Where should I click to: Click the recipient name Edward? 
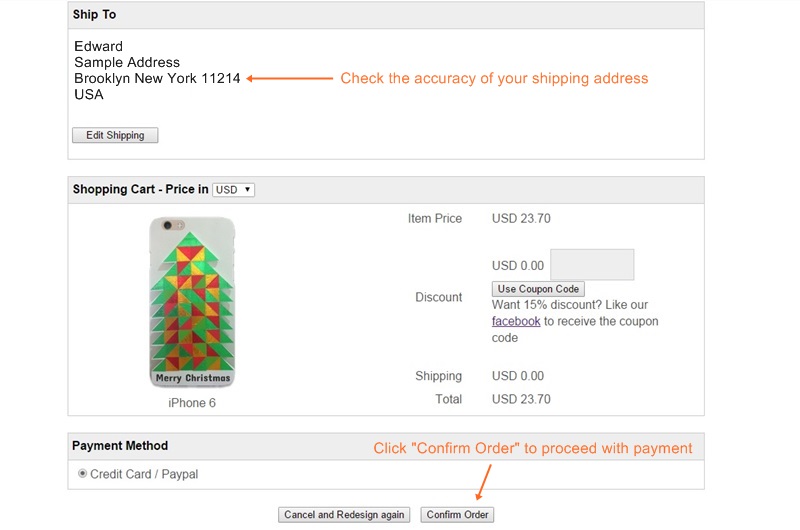point(99,46)
